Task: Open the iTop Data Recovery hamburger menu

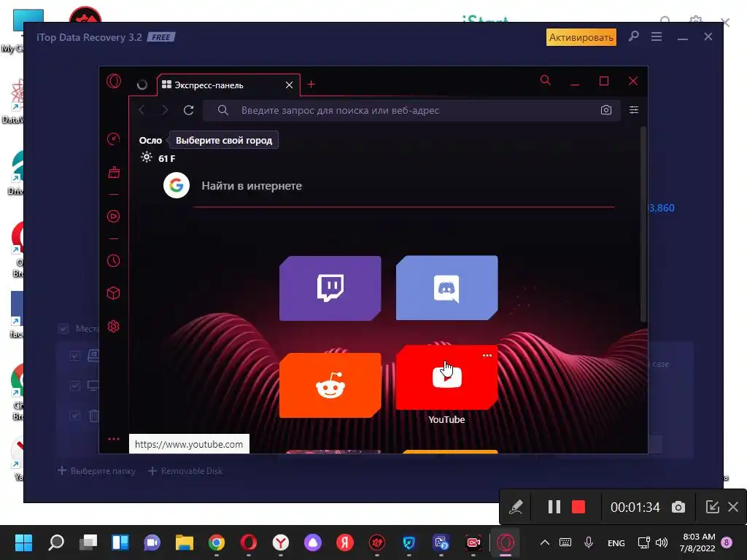Action: tap(657, 36)
